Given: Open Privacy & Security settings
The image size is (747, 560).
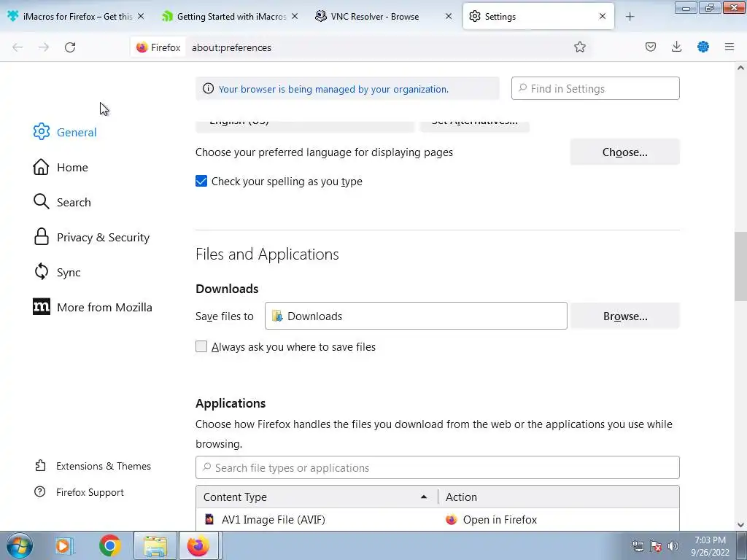Looking at the screenshot, I should pos(91,237).
